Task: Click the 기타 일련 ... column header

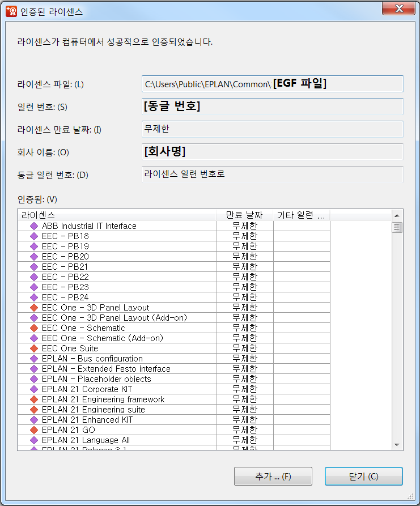Action: [x=302, y=215]
